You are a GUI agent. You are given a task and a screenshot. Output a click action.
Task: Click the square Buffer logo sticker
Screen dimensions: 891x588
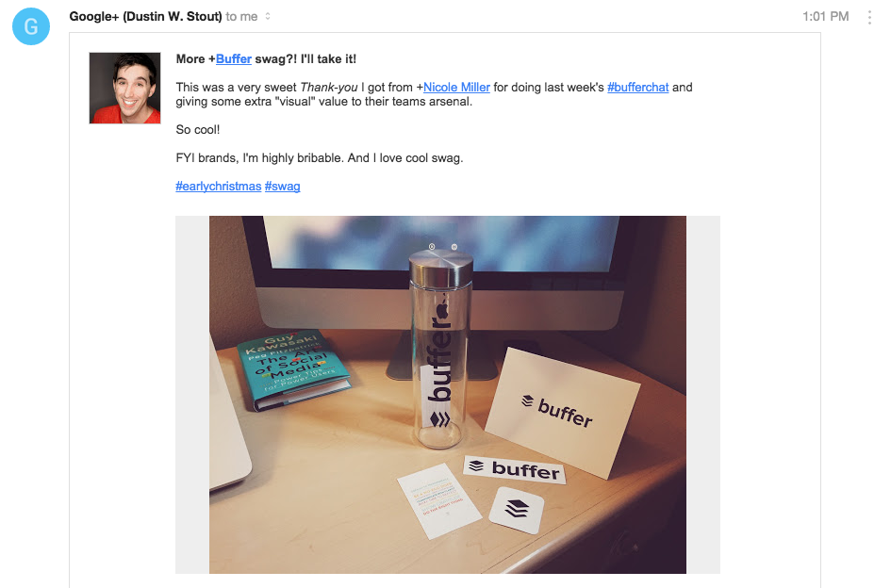[x=517, y=510]
